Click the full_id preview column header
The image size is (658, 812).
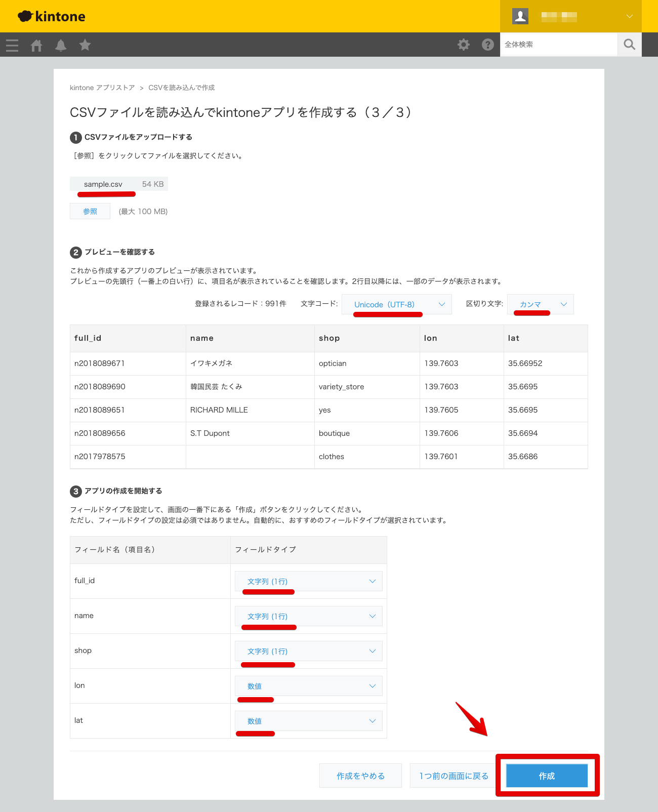[x=128, y=338]
